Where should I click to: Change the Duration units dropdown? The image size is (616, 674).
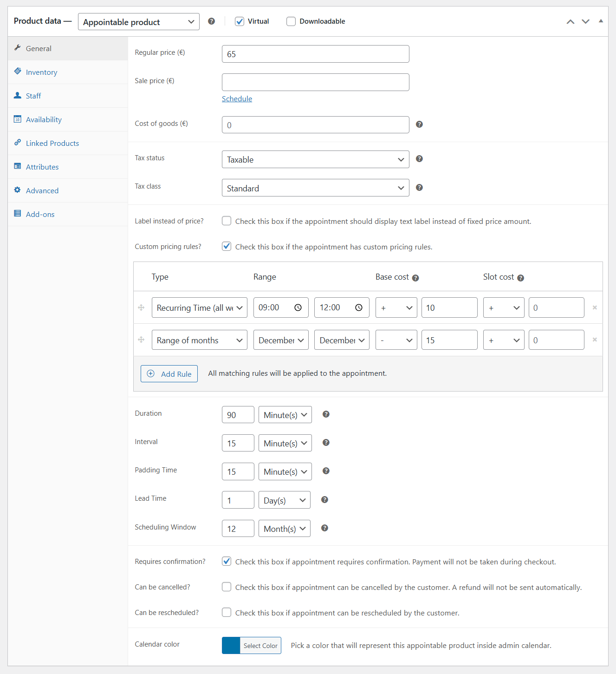click(285, 414)
